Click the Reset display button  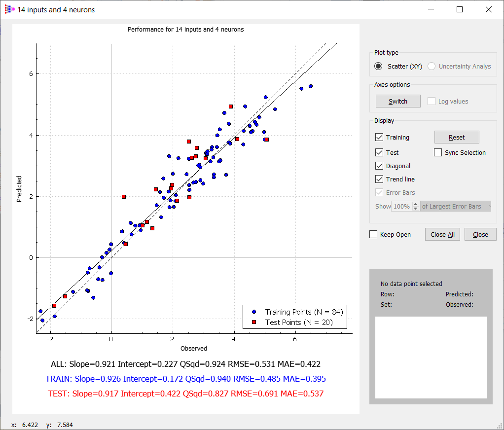(457, 137)
